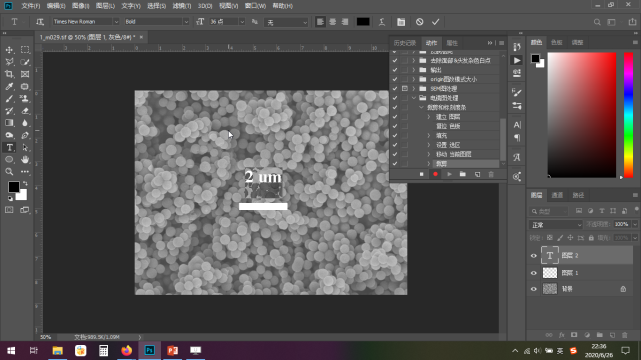Viewport: 641px width, 360px height.
Task: Right align the text
Action: click(x=345, y=22)
